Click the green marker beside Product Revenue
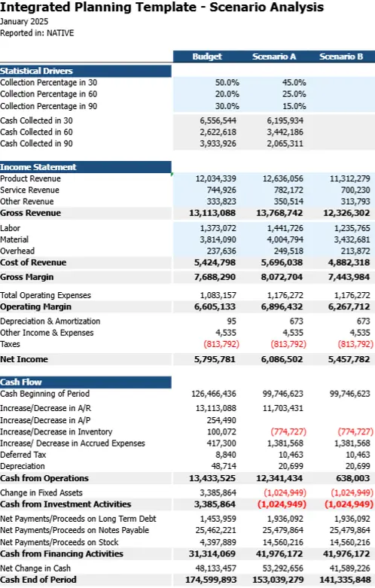The image size is (375, 588). click(x=172, y=175)
